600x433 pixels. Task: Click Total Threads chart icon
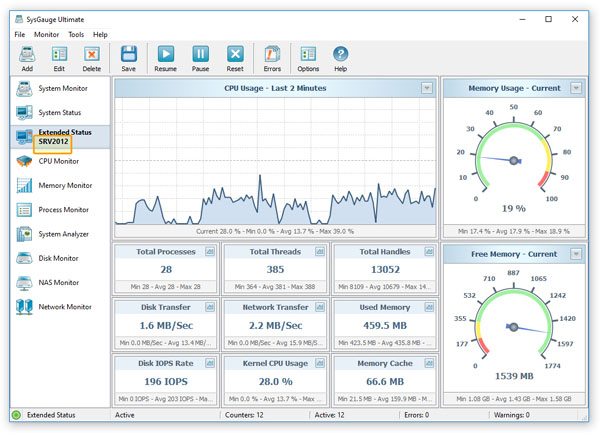(x=320, y=252)
